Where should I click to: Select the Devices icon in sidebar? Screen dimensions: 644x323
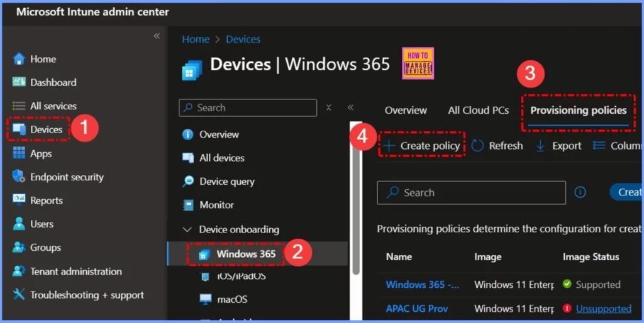coord(19,129)
